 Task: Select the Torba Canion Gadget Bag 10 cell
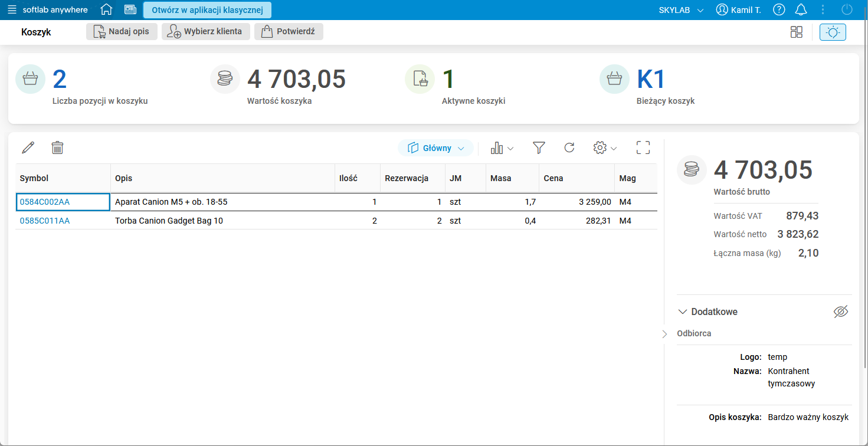(223, 221)
